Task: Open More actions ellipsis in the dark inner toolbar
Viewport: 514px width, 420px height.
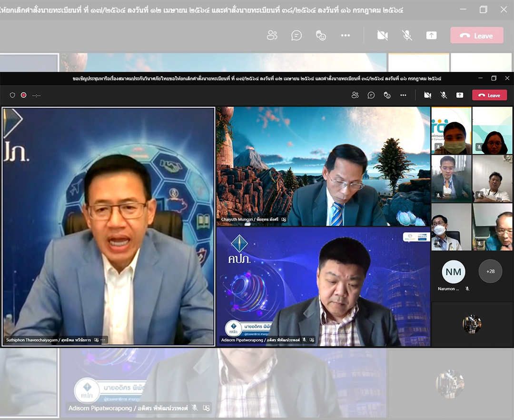Action: pos(403,95)
